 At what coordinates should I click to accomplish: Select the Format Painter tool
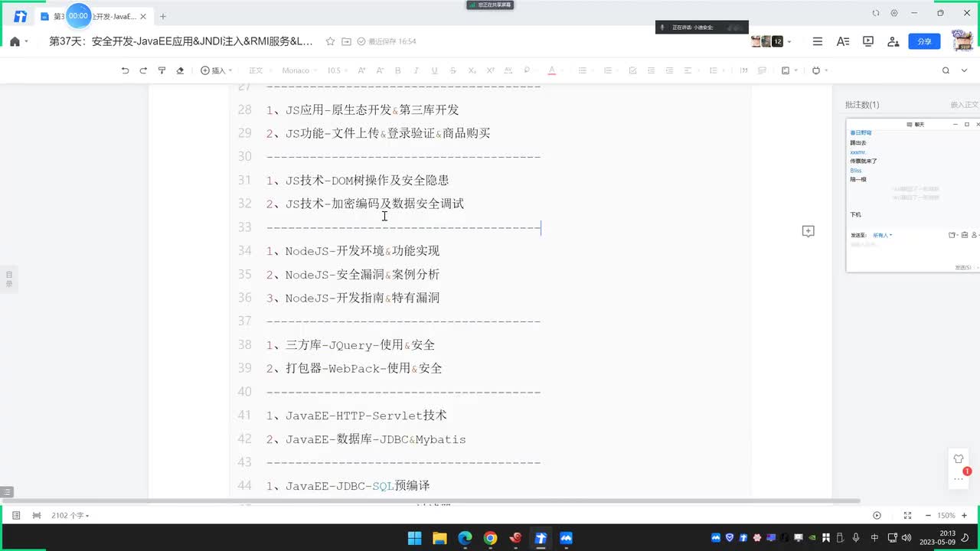pos(162,70)
